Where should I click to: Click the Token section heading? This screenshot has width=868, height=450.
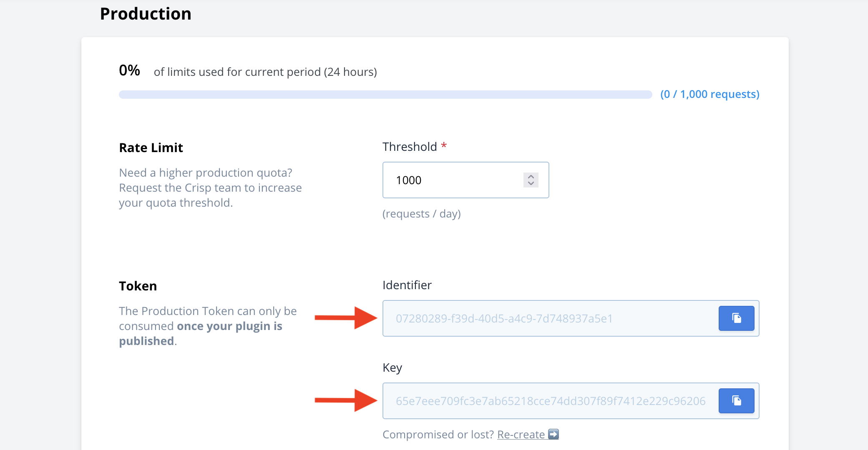(x=138, y=286)
